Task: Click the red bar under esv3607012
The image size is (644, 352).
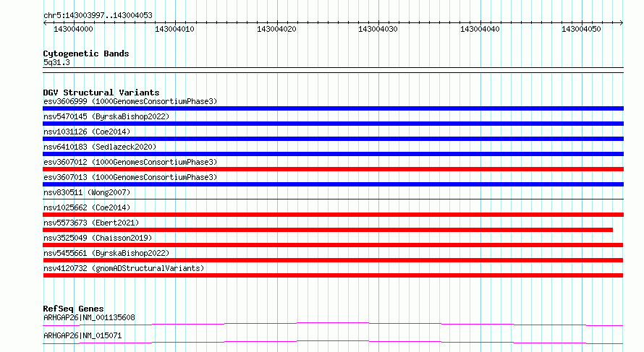Action: tap(333, 169)
